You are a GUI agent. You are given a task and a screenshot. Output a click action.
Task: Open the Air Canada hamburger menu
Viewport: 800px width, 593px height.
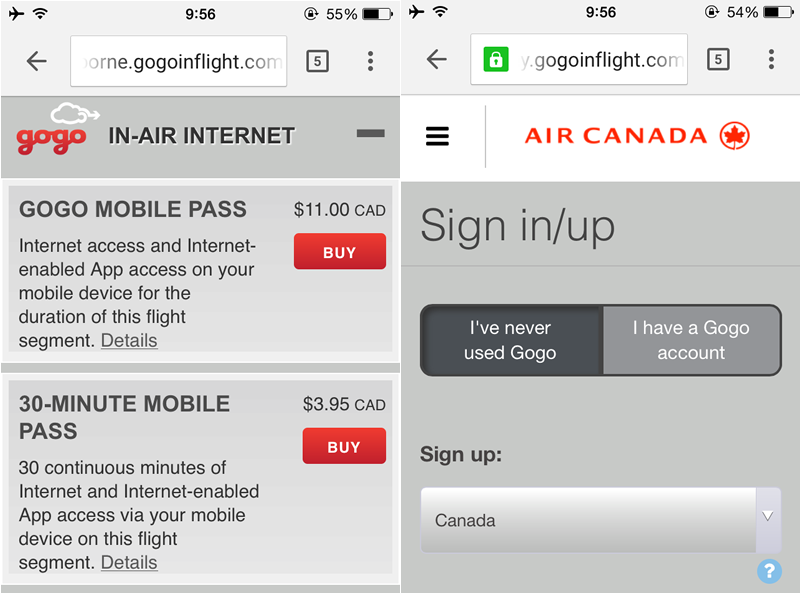pyautogui.click(x=437, y=136)
